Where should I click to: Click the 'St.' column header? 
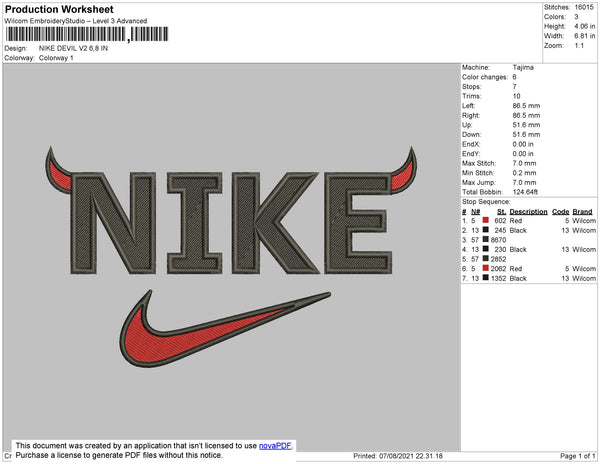(x=501, y=212)
